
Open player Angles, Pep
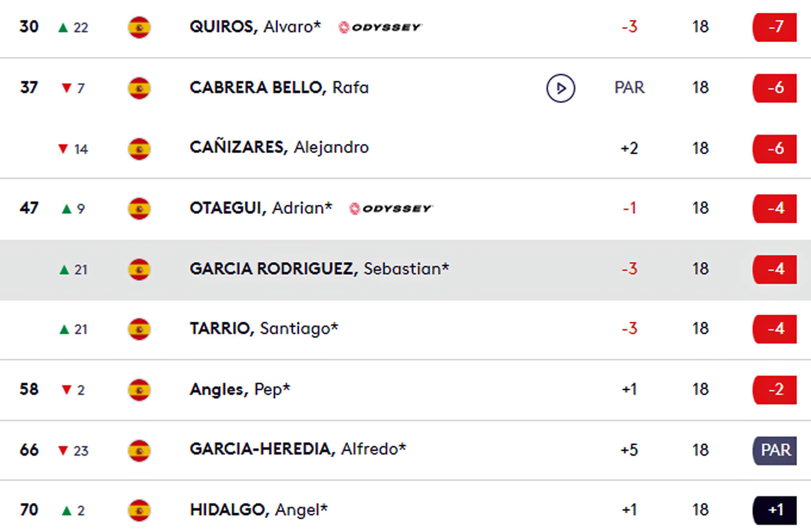[x=240, y=389]
